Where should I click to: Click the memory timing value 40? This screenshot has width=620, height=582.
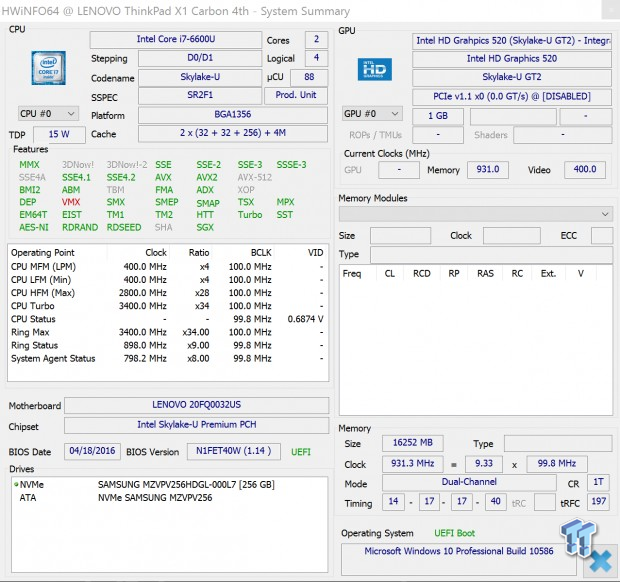pos(495,502)
